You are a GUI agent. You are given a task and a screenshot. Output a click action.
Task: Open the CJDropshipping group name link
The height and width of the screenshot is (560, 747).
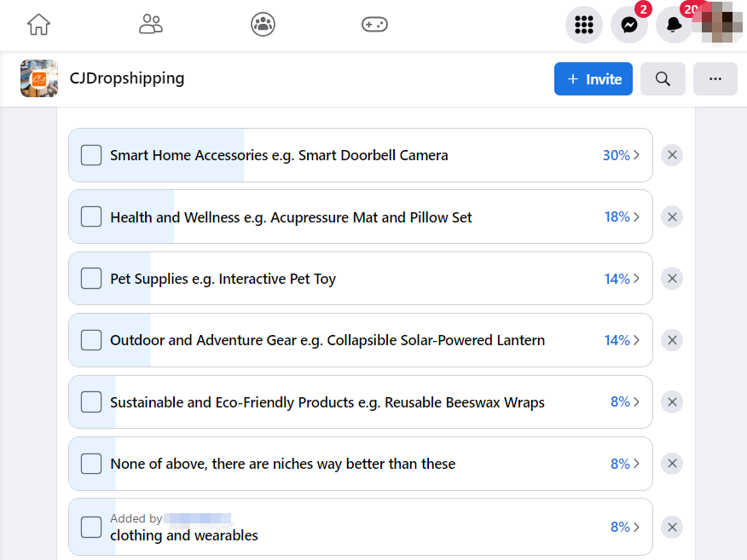(127, 78)
